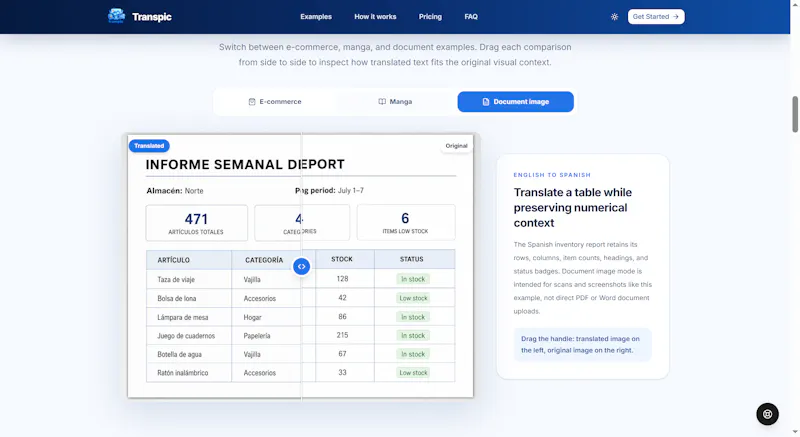Image resolution: width=800 pixels, height=437 pixels.
Task: Click the 6 items low stock card
Action: [406, 222]
